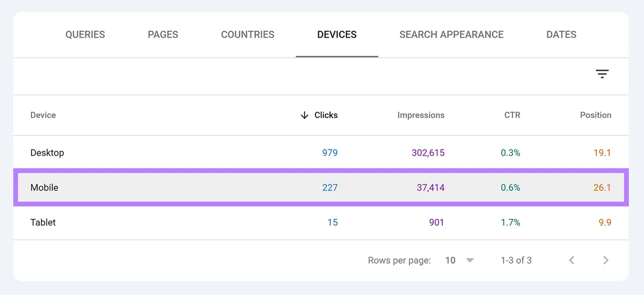
Task: Select the Desktop device row
Action: coord(321,153)
